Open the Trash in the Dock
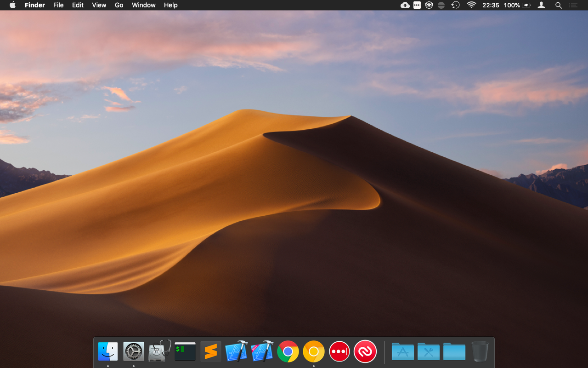The image size is (588, 368). [x=480, y=352]
